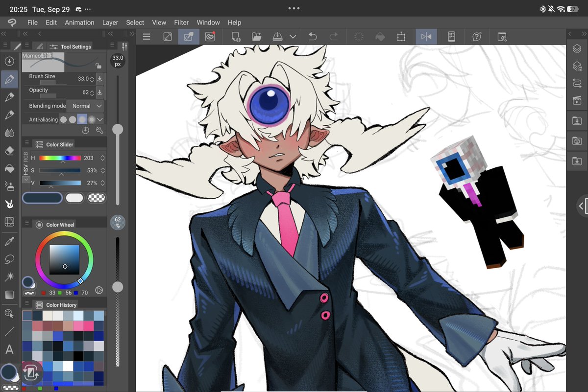Click the reset tool settings clock button

(x=86, y=130)
